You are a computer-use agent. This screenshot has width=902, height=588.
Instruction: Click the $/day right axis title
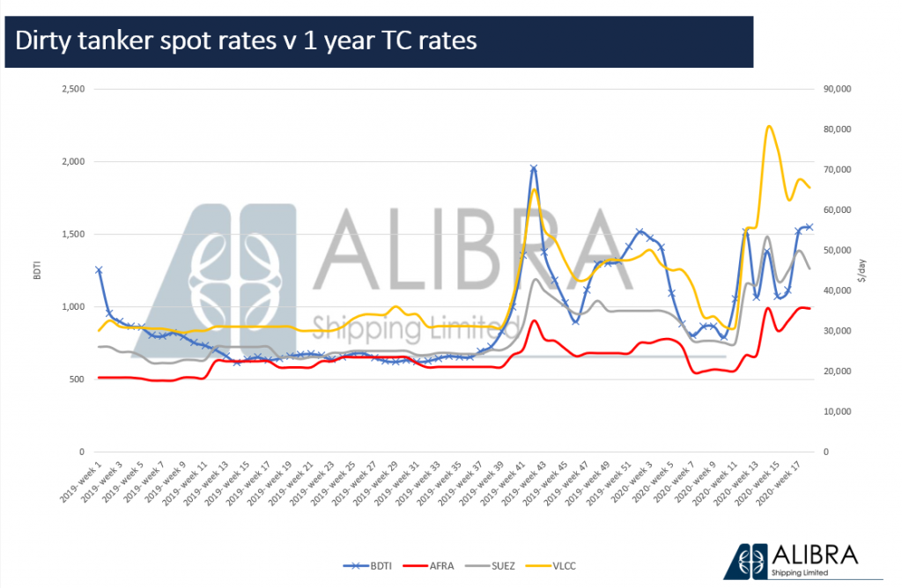[x=870, y=271]
